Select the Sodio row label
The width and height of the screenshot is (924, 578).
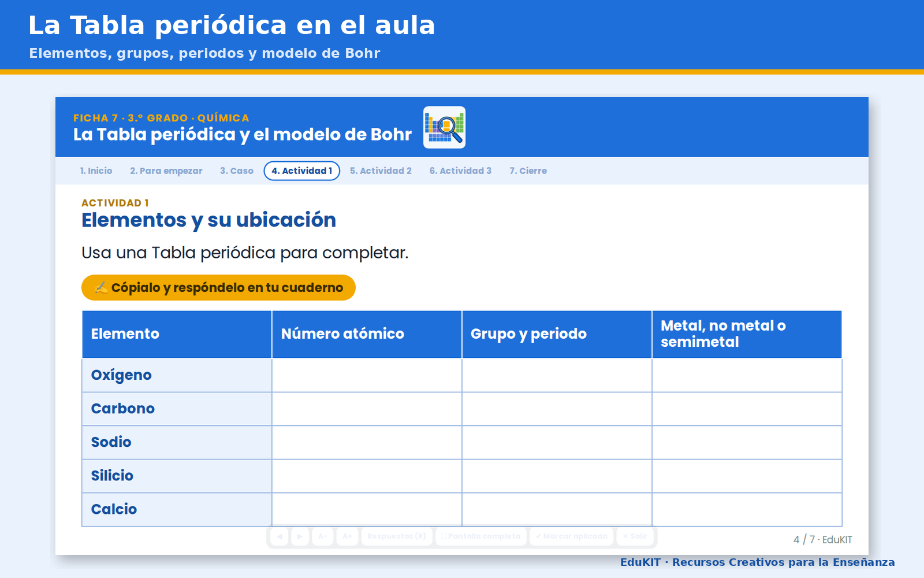click(x=177, y=442)
